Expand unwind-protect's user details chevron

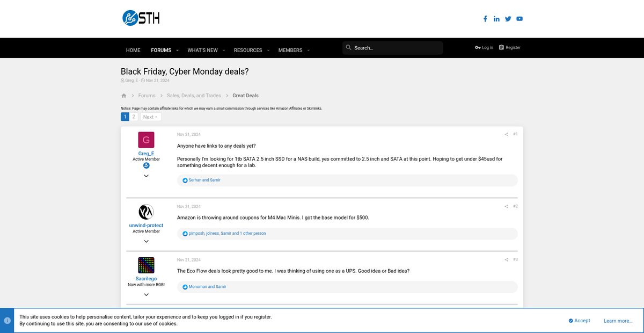tap(146, 241)
